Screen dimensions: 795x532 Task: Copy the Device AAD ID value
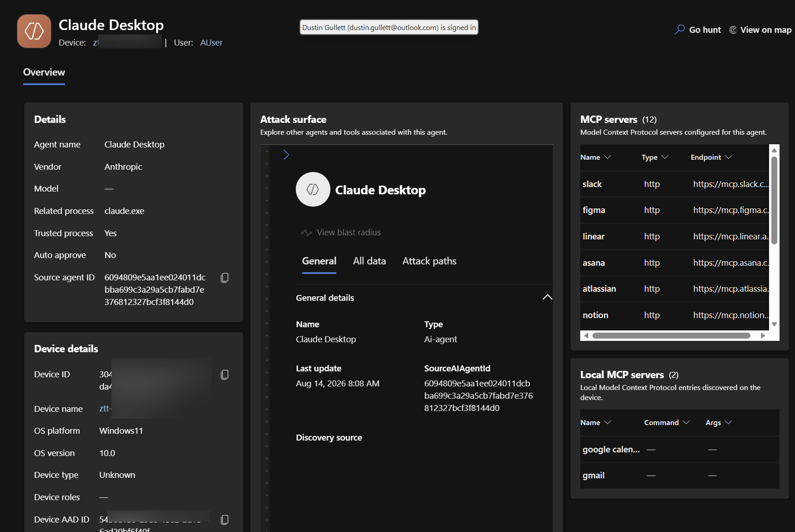[x=224, y=520]
